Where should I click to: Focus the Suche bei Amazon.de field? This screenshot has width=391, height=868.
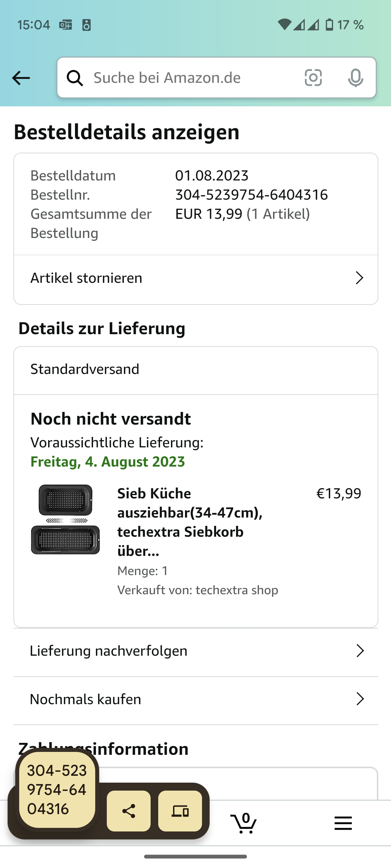(192, 78)
